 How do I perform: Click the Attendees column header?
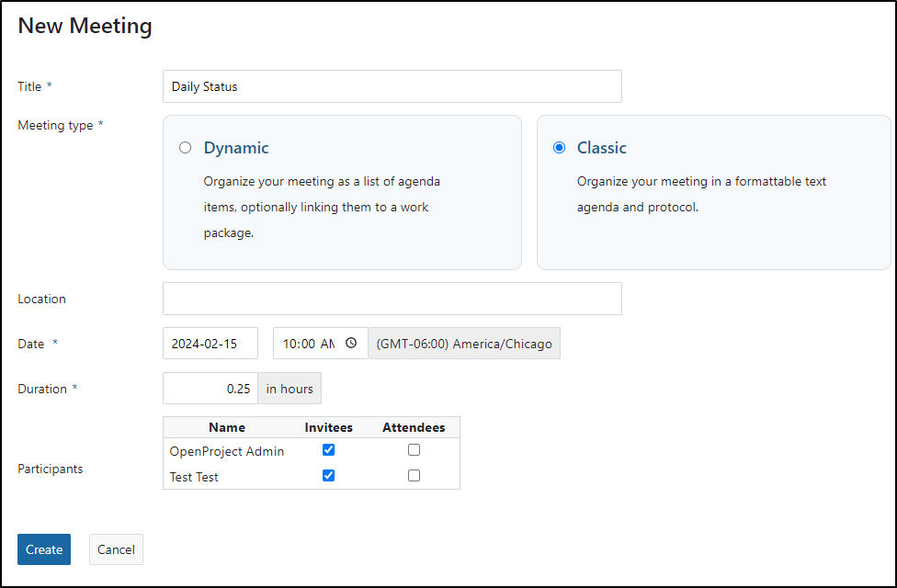pyautogui.click(x=414, y=427)
